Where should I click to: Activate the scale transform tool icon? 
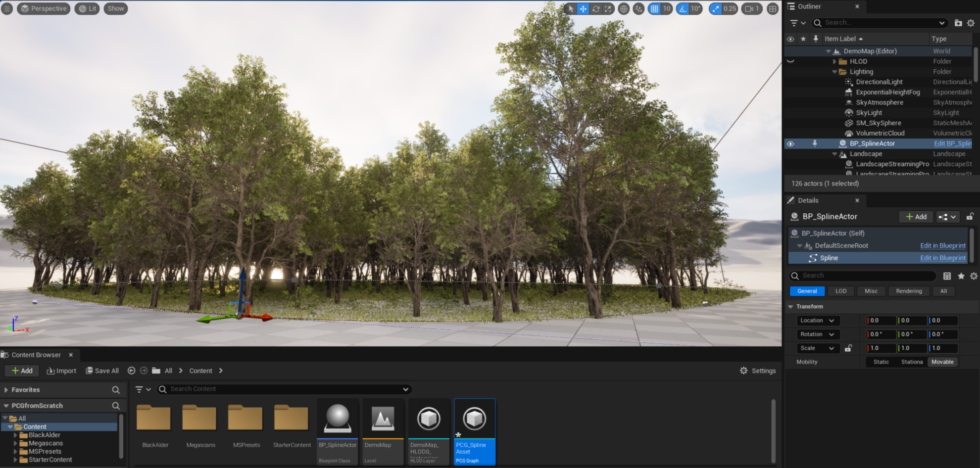coord(608,8)
